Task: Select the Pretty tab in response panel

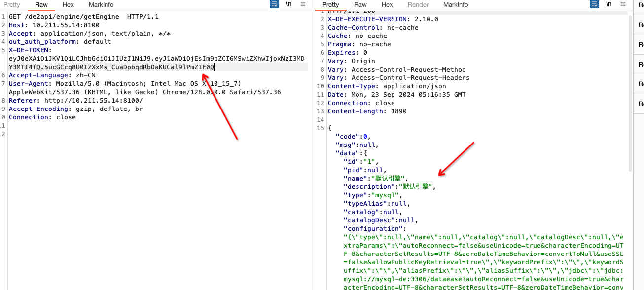Action: [331, 5]
